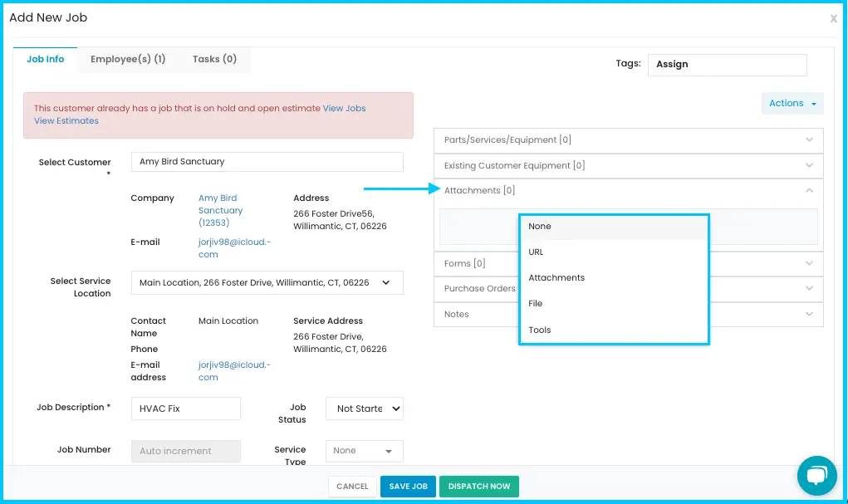The width and height of the screenshot is (848, 504).
Task: Click the Select Customer field
Action: [267, 162]
